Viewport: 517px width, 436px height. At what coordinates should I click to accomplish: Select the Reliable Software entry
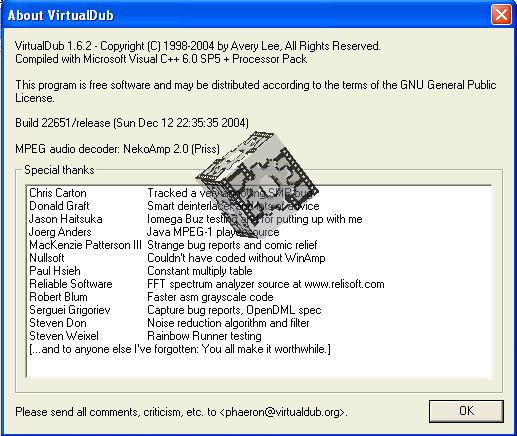pos(258,284)
